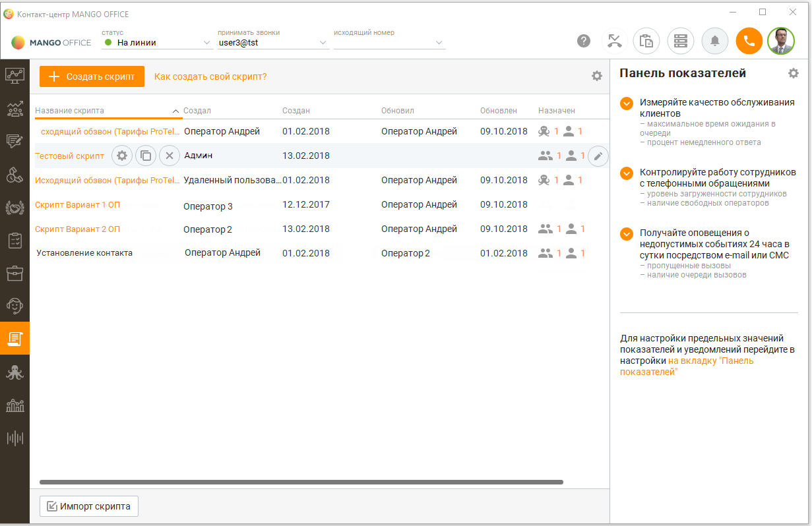Collapse the Получайте оповещения section
Screen dimensions: 812x526
pos(627,233)
